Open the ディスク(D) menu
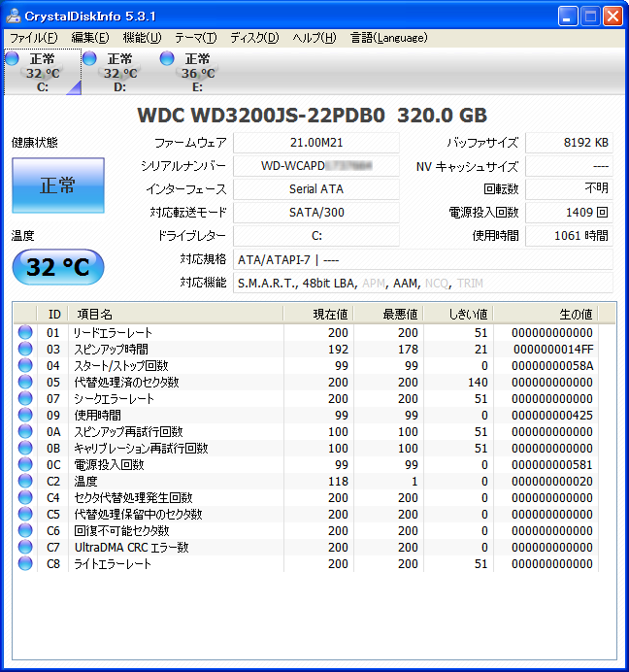629x672 pixels. point(254,38)
